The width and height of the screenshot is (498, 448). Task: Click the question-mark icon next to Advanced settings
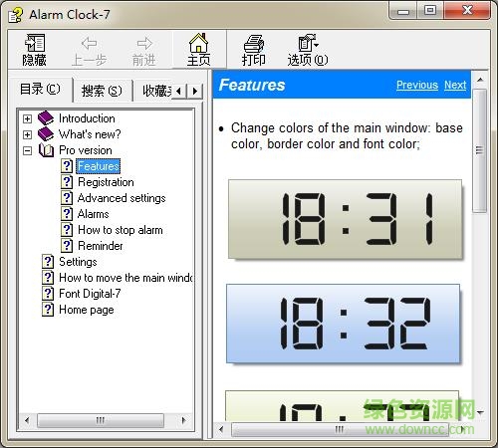(67, 198)
